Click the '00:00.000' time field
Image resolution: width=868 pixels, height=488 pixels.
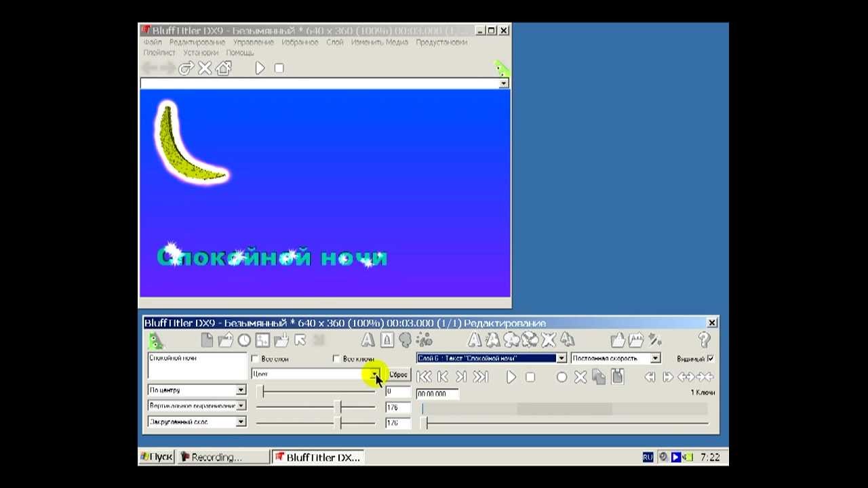[437, 393]
